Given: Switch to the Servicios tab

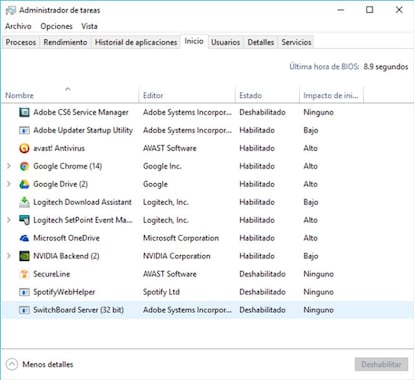Looking at the screenshot, I should point(296,42).
